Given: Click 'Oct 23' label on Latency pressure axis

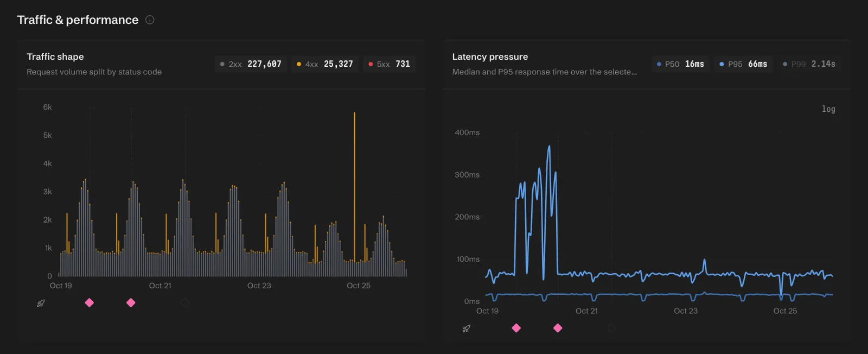Looking at the screenshot, I should pyautogui.click(x=686, y=311).
